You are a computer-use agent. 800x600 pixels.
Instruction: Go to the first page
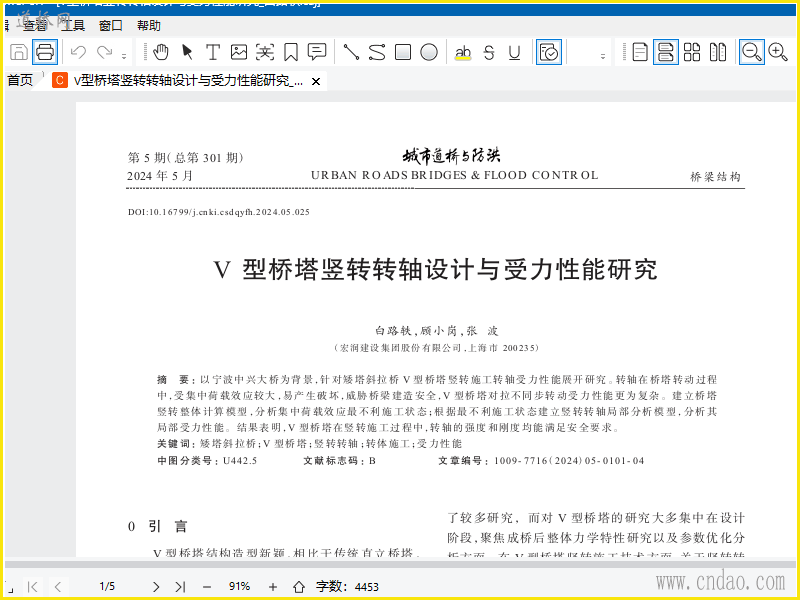pyautogui.click(x=32, y=587)
